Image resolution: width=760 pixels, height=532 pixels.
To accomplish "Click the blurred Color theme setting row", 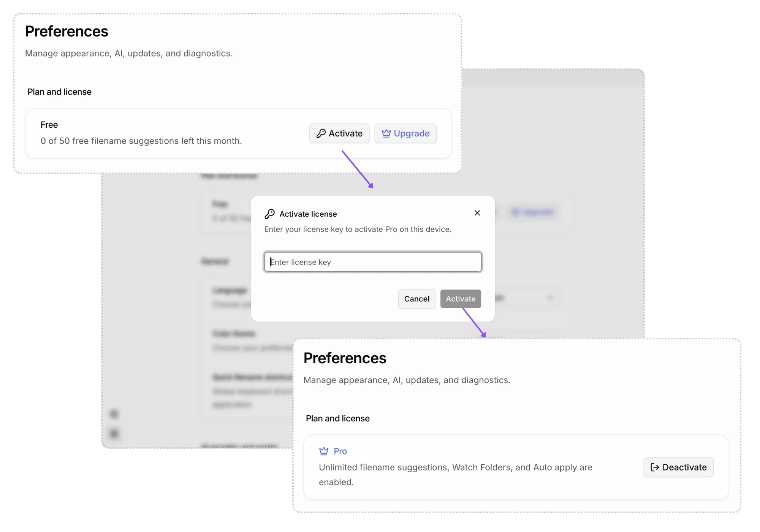I will (251, 340).
